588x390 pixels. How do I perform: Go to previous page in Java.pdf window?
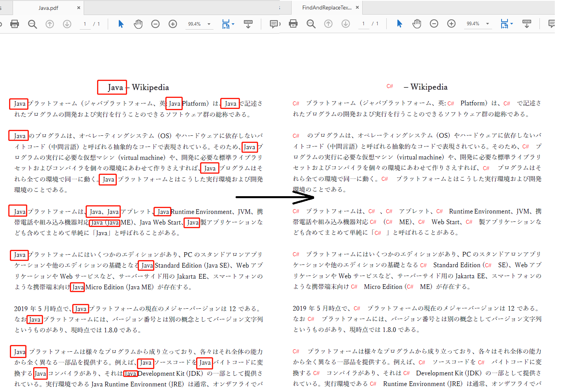pos(50,24)
